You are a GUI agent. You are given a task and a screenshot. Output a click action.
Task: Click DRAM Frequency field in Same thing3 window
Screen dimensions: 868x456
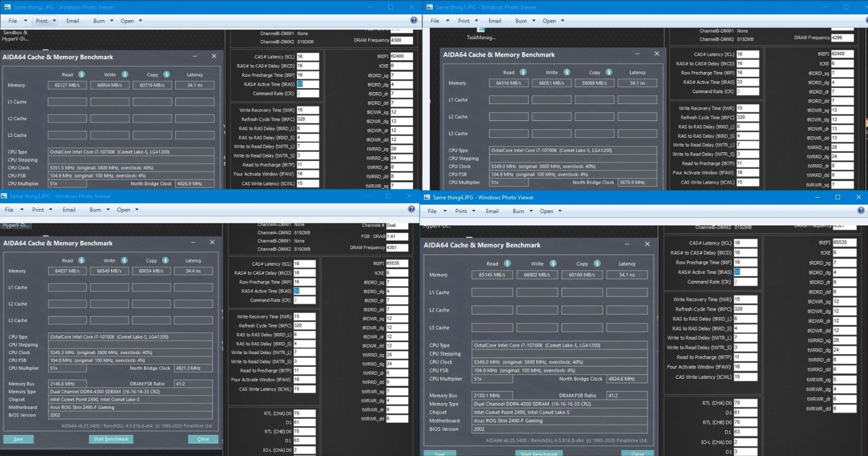click(x=397, y=247)
